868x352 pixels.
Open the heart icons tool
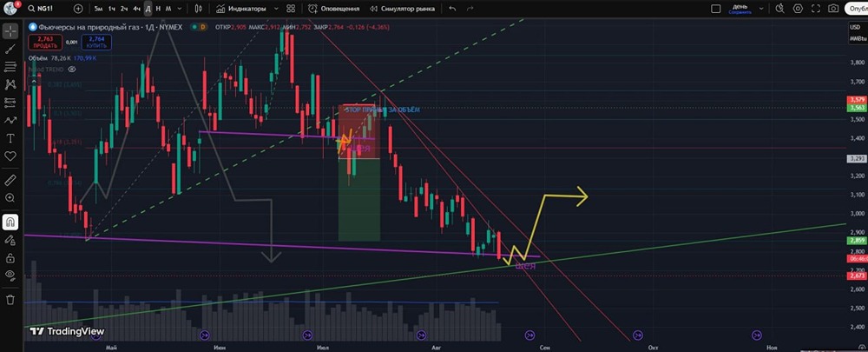click(10, 156)
